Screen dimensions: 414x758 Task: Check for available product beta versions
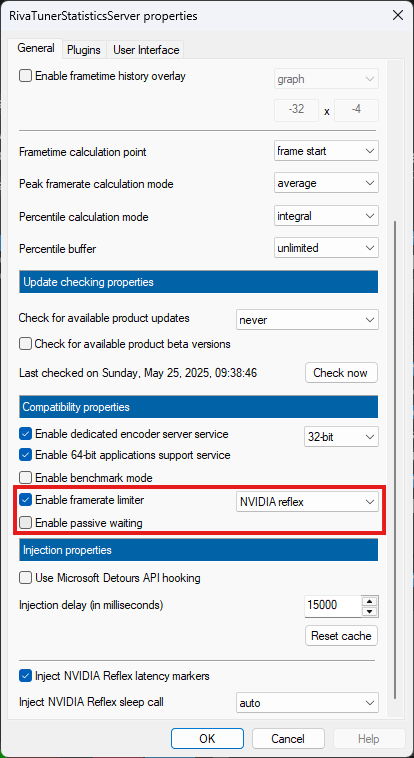click(x=25, y=344)
